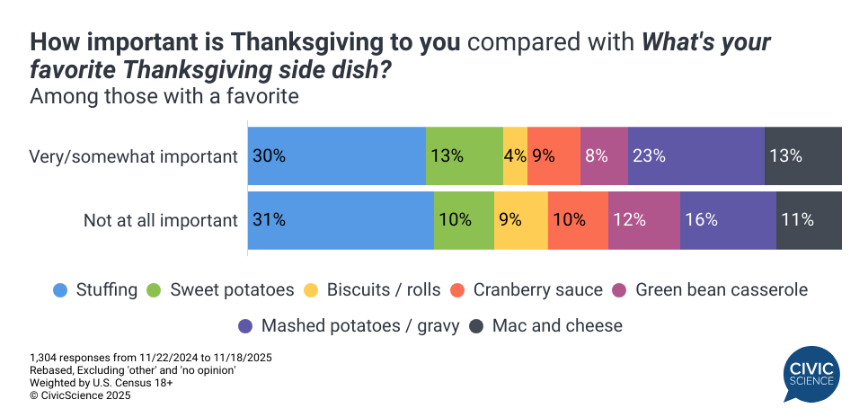Click the Green bean casserole legend dot
Viewport: 868px width, 417px height.
[x=619, y=290]
